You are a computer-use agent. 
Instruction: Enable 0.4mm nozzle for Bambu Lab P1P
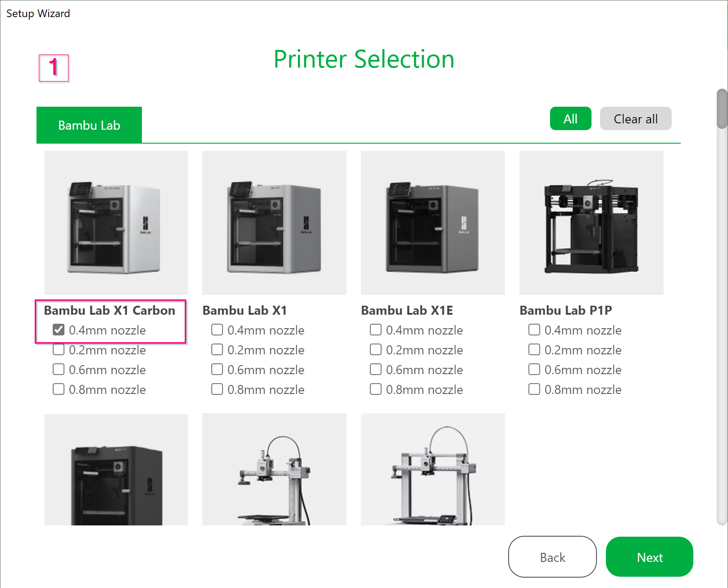point(534,330)
